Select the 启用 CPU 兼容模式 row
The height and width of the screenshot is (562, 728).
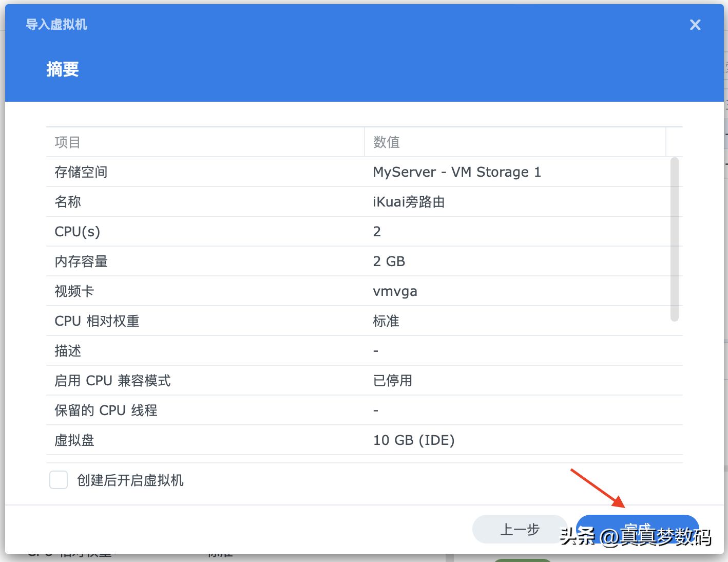tap(365, 381)
